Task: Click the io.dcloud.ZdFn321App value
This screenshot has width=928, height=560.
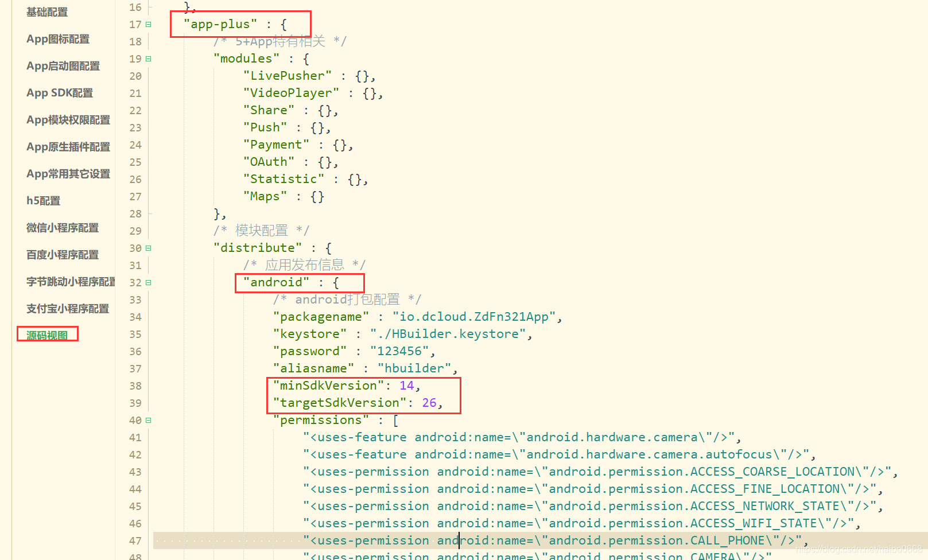Action: 474,317
